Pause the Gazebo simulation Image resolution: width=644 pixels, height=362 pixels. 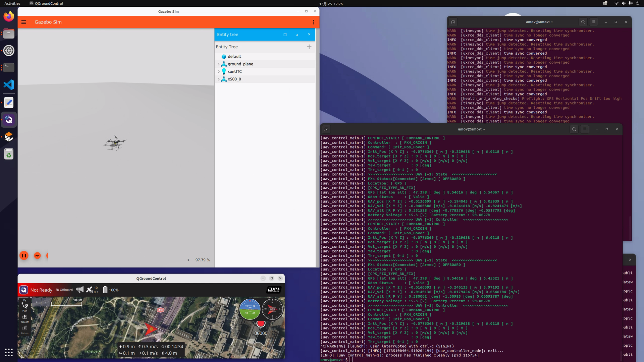tap(24, 256)
